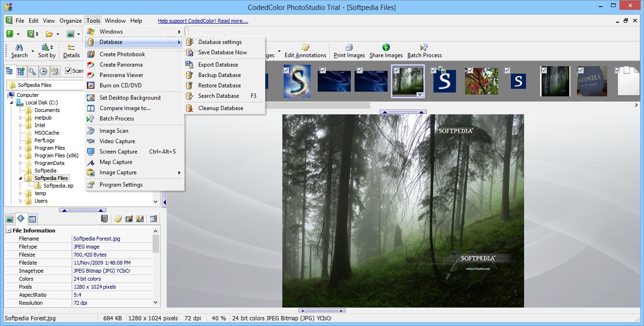
Task: Click the yellow notes icon in info panel
Action: (118, 219)
